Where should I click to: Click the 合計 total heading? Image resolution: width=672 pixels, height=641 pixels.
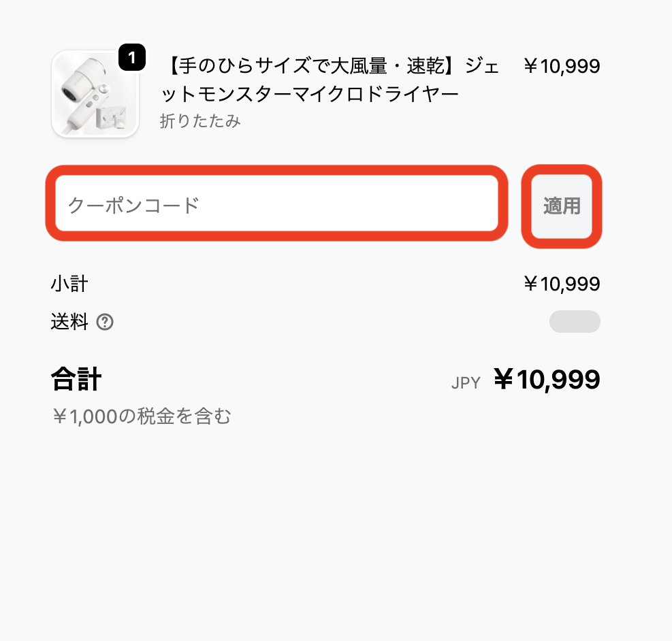[x=76, y=380]
